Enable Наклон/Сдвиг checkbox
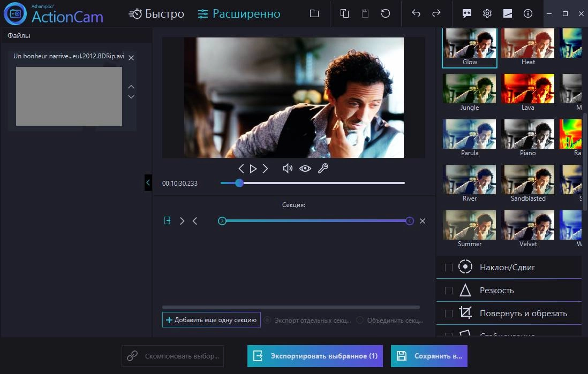 [449, 268]
